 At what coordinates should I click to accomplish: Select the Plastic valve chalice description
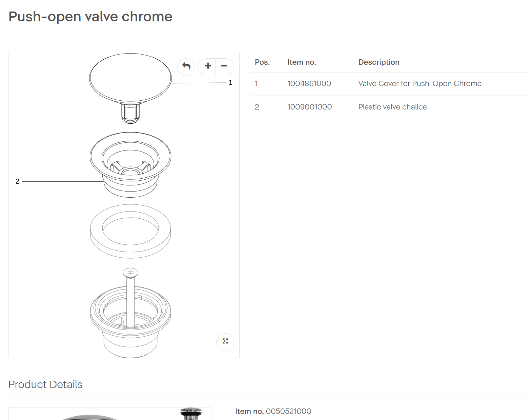tap(392, 107)
